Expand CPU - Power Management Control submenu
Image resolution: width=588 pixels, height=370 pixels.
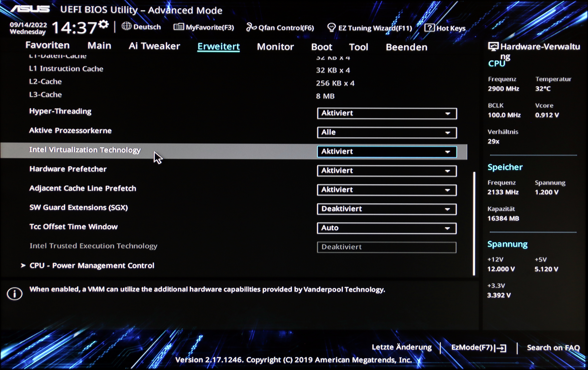click(92, 265)
